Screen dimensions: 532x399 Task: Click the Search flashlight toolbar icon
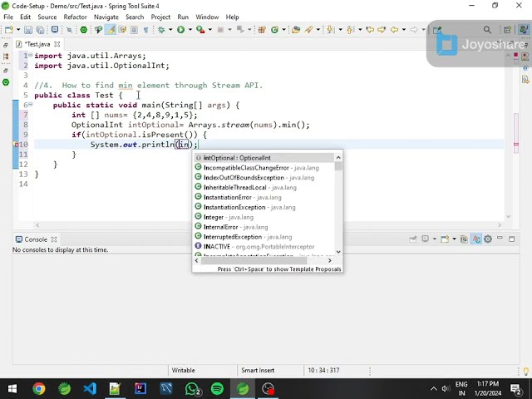pos(308,30)
